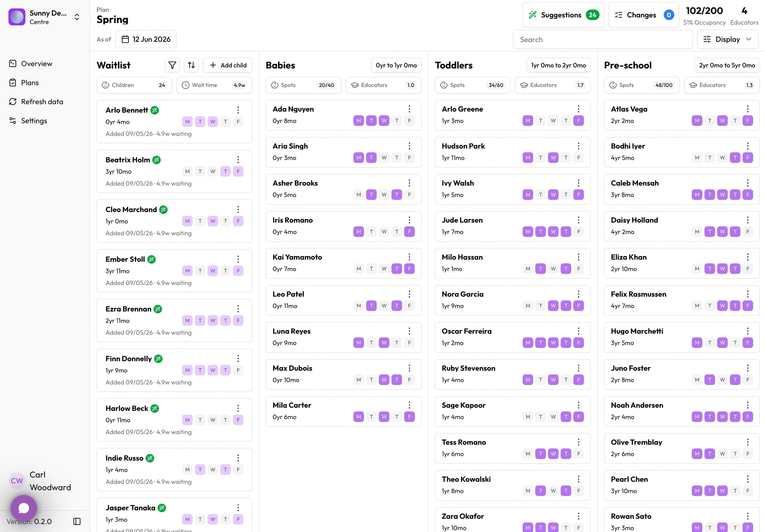This screenshot has width=765, height=532.
Task: Click the Babies Spots 20/40 stat
Action: coord(303,85)
